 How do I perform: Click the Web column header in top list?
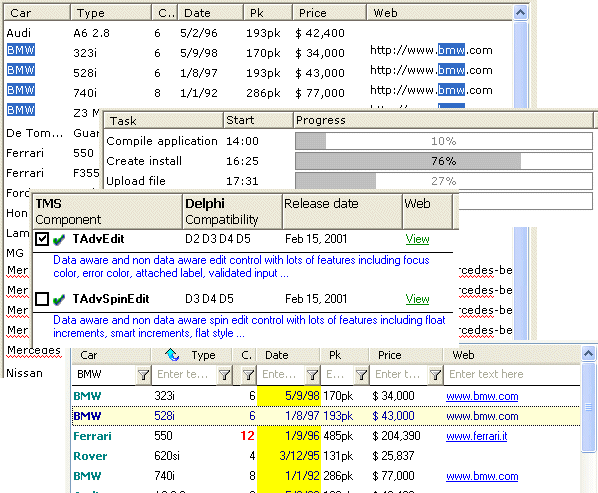tap(440, 13)
